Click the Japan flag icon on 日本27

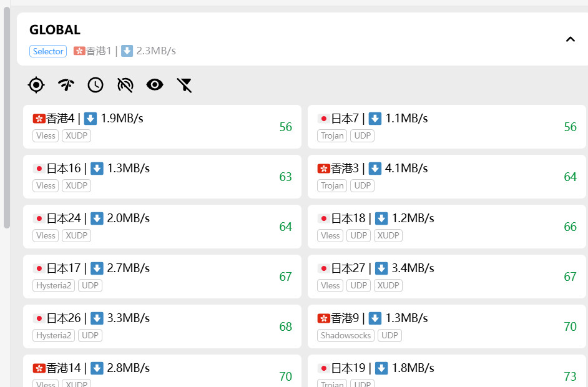pyautogui.click(x=323, y=268)
